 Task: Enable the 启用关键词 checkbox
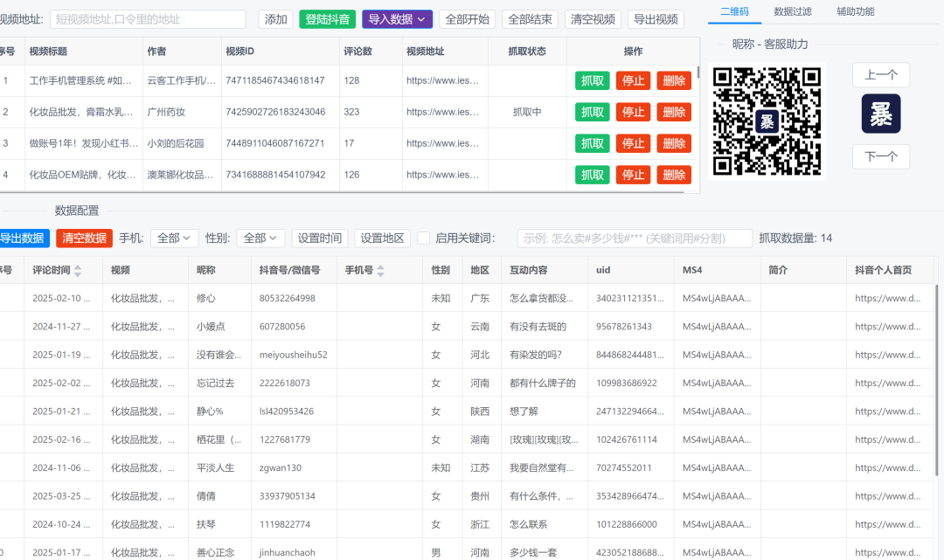coord(423,239)
